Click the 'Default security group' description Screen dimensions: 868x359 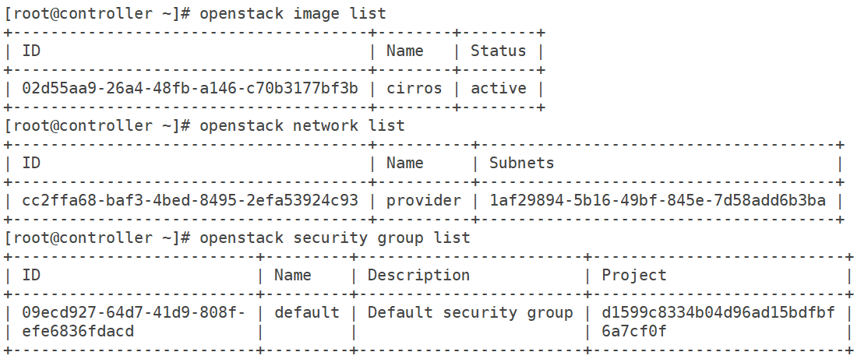pos(470,314)
